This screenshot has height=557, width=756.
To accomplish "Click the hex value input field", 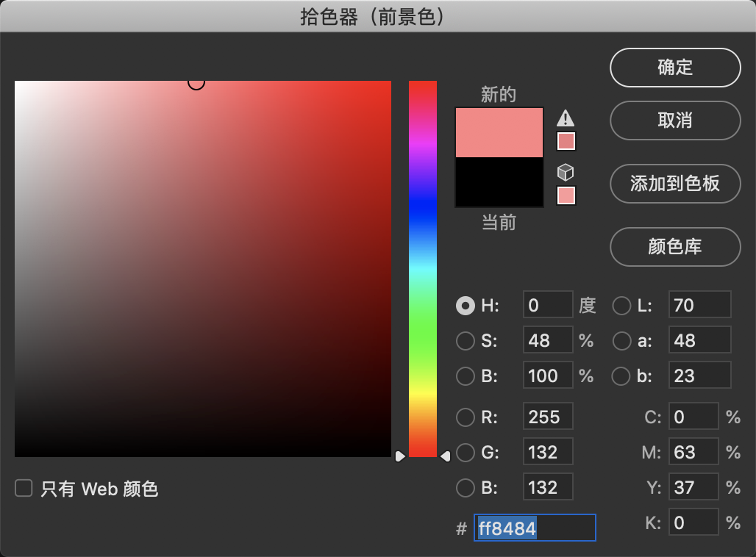I will [x=535, y=527].
